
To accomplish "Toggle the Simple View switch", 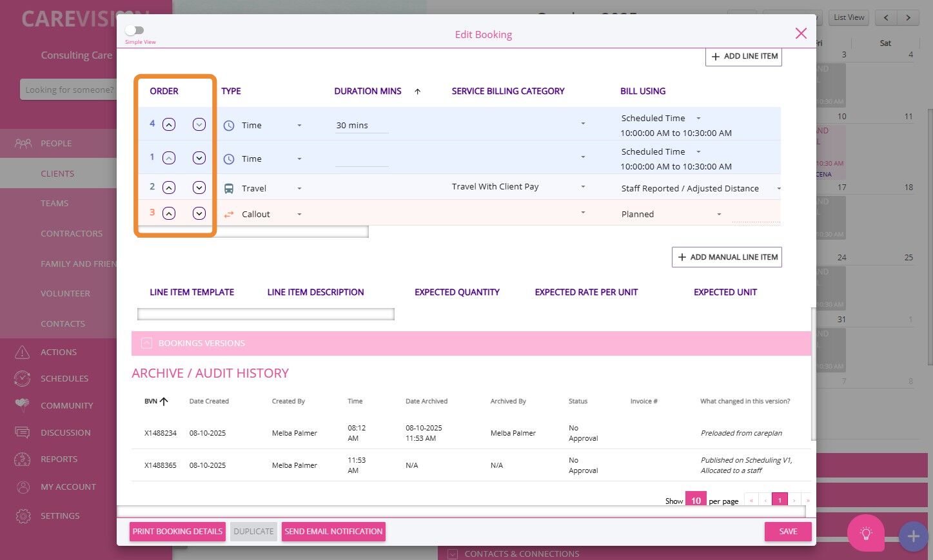I will tap(135, 30).
